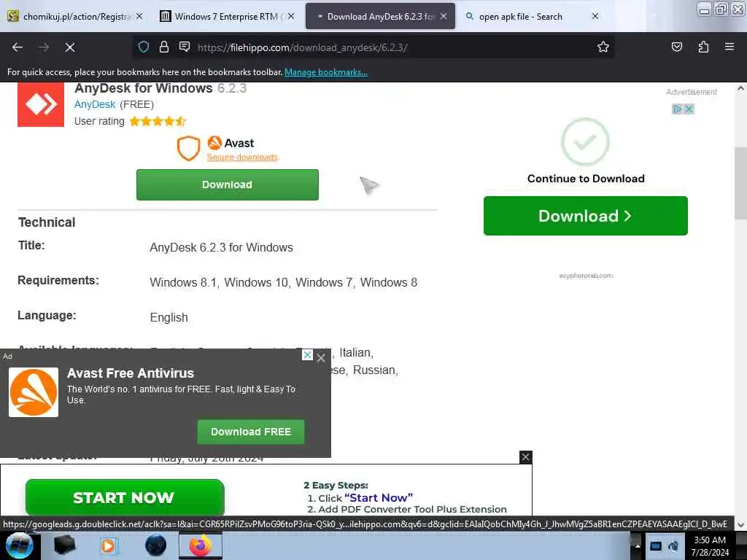Open the AnyDesk developer link
The width and height of the screenshot is (747, 560).
95,104
